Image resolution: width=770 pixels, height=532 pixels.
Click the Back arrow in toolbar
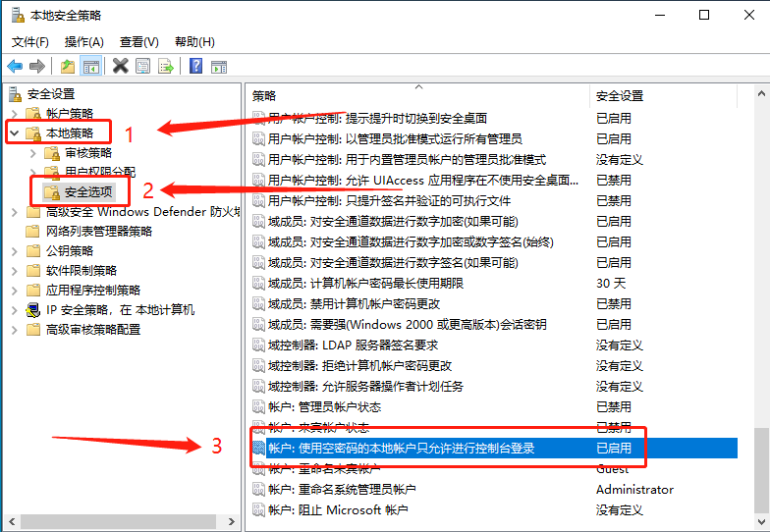pos(15,67)
